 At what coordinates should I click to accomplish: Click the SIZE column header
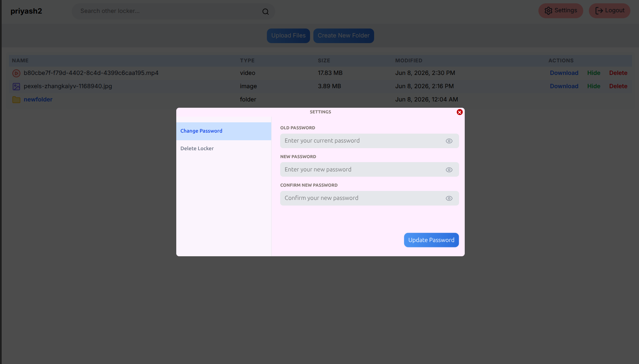tap(324, 61)
